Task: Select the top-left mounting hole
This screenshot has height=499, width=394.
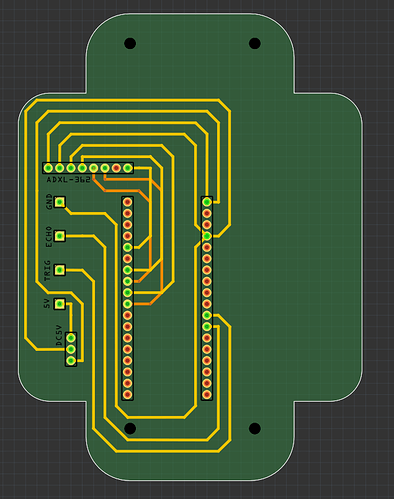Action: tap(130, 43)
